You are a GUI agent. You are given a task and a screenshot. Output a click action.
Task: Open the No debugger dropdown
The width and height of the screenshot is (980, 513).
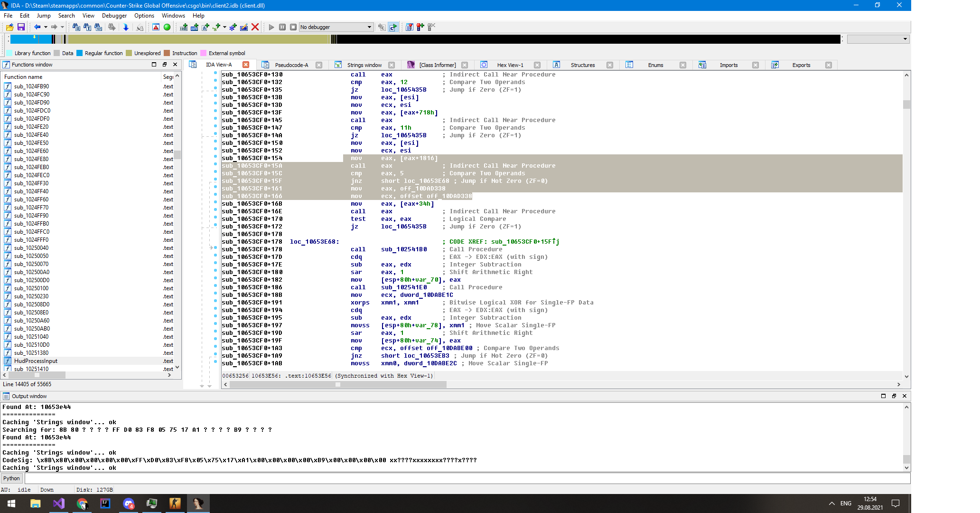[336, 27]
